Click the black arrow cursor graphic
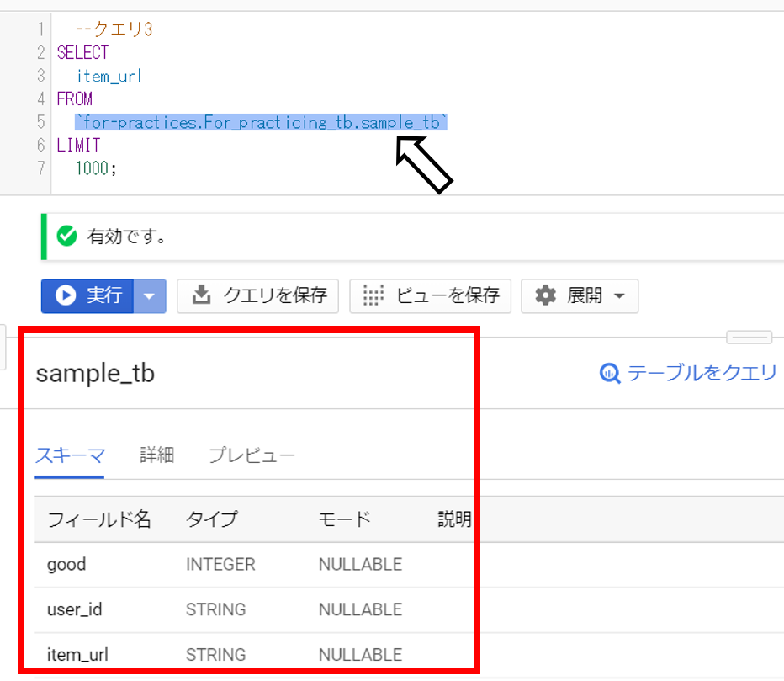 point(425,164)
